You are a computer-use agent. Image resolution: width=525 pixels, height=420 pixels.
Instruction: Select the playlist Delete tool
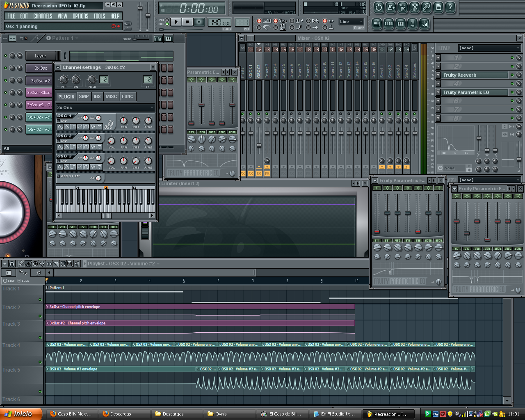pos(35,264)
